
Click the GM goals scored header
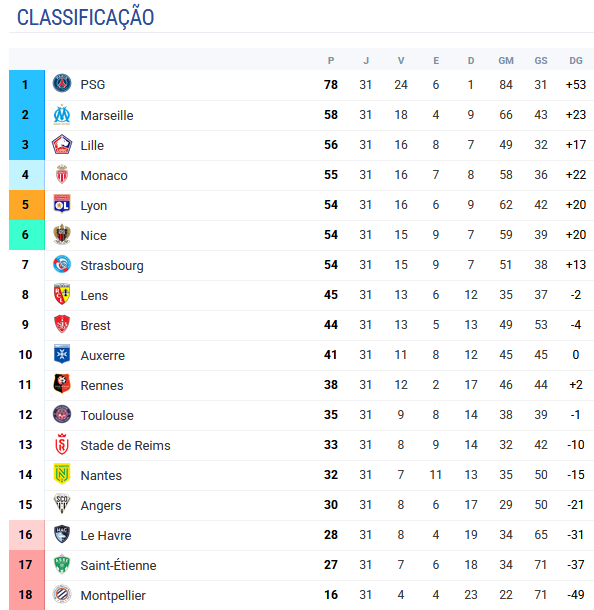(x=506, y=61)
